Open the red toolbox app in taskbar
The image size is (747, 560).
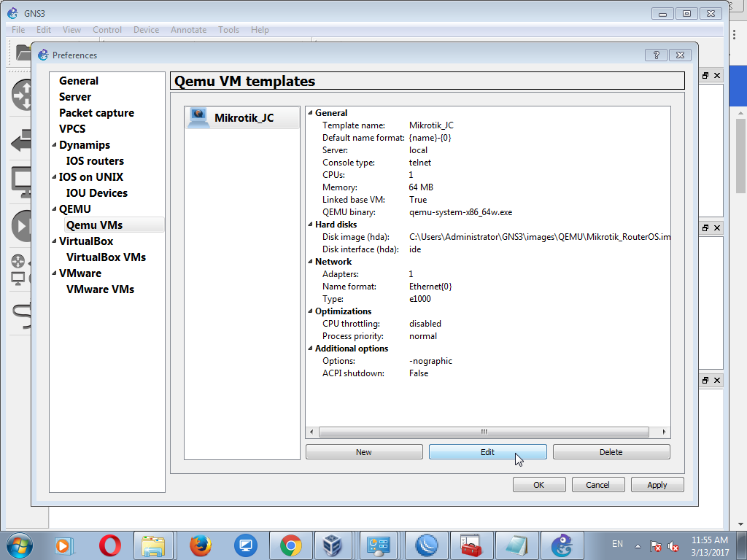(x=472, y=545)
